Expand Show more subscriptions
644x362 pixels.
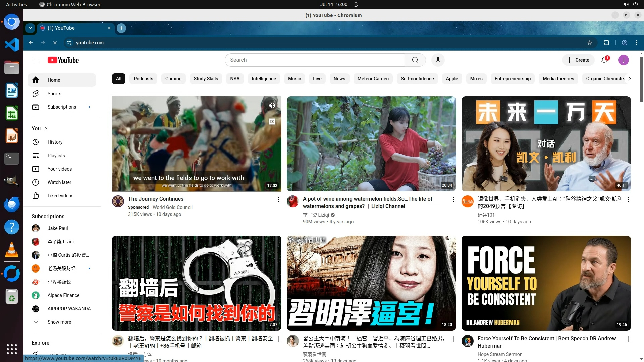point(59,322)
